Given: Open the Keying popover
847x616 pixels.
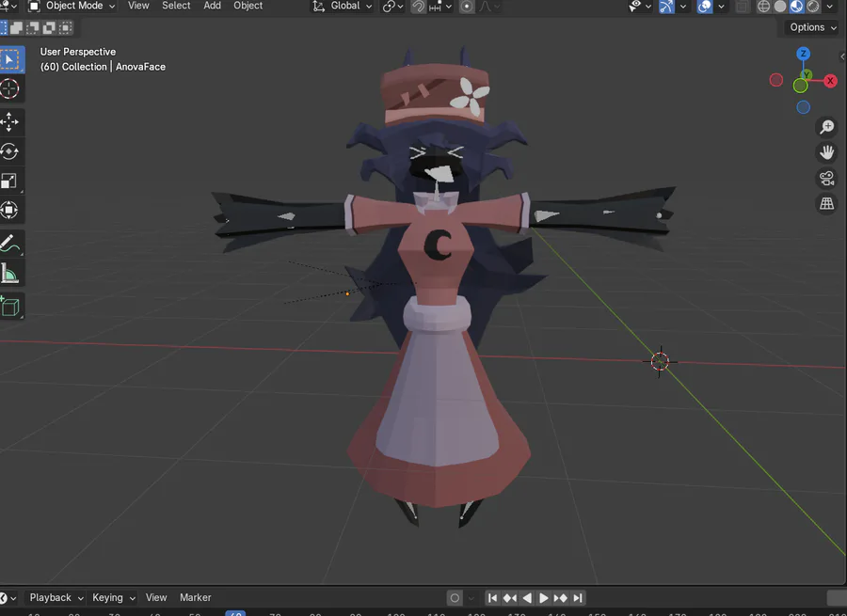Looking at the screenshot, I should click(x=113, y=597).
